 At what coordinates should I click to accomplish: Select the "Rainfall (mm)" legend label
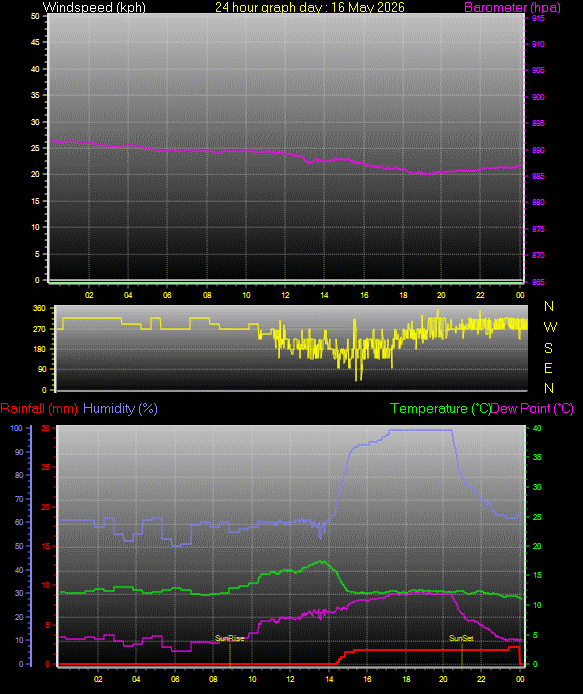click(x=39, y=409)
